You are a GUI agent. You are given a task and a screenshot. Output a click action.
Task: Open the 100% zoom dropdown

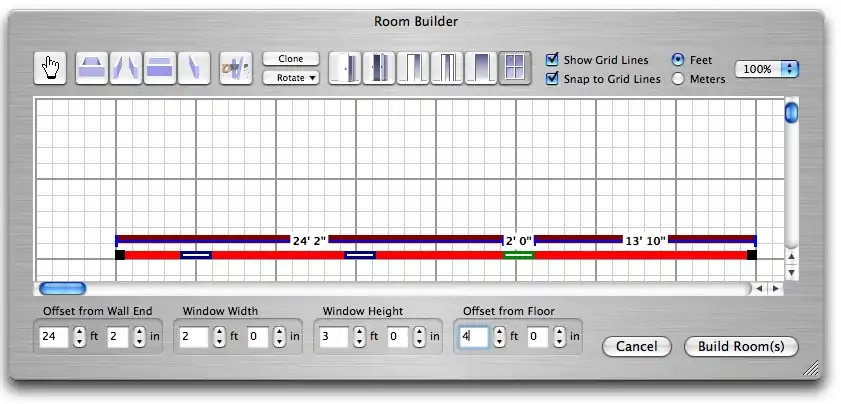coord(767,69)
